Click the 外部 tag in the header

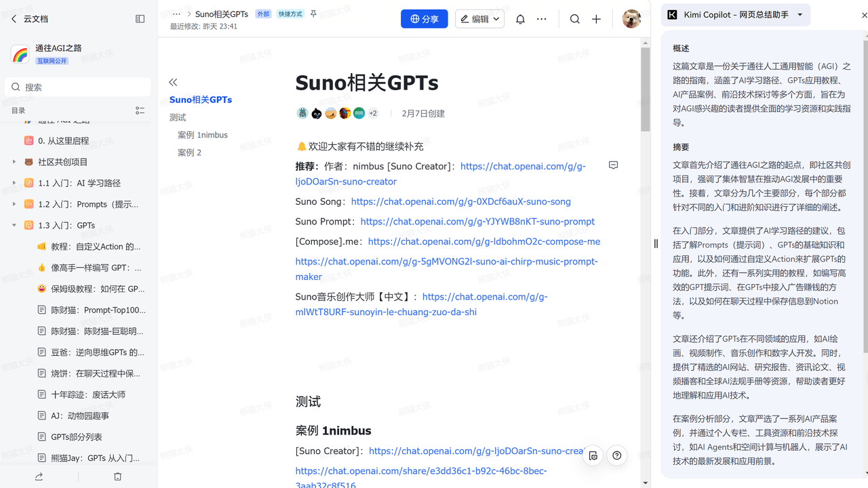pos(263,14)
